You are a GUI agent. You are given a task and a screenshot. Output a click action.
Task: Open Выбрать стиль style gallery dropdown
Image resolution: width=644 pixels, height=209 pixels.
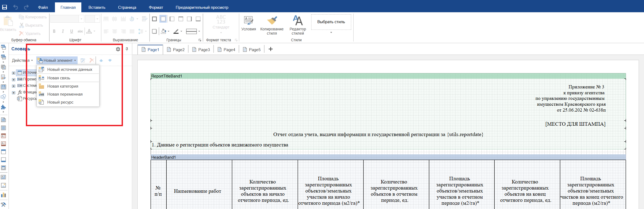tap(331, 32)
